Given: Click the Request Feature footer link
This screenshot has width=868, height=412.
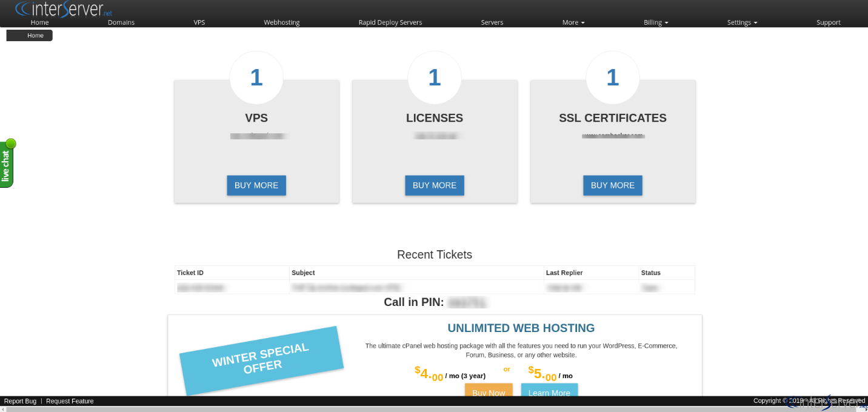Looking at the screenshot, I should (x=70, y=401).
